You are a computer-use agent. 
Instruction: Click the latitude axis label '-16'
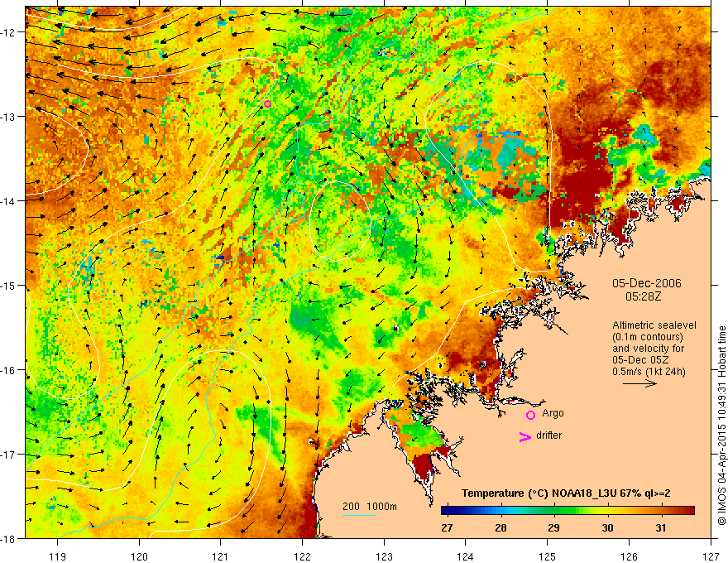click(9, 370)
